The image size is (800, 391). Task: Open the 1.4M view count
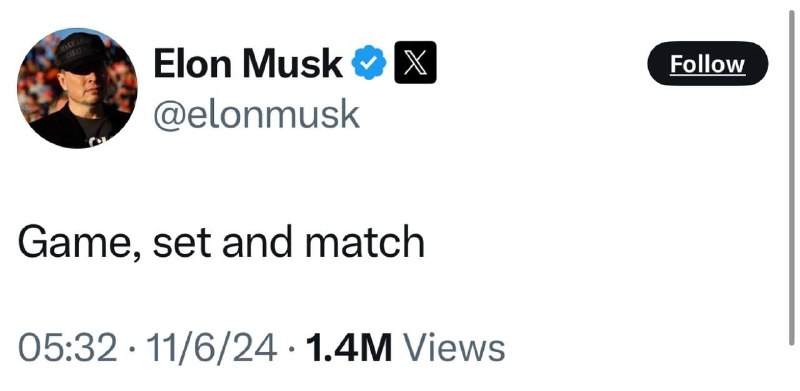[349, 348]
